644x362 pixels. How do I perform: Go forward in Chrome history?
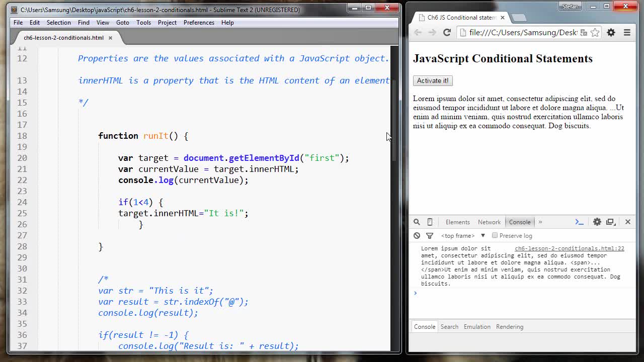pyautogui.click(x=432, y=32)
